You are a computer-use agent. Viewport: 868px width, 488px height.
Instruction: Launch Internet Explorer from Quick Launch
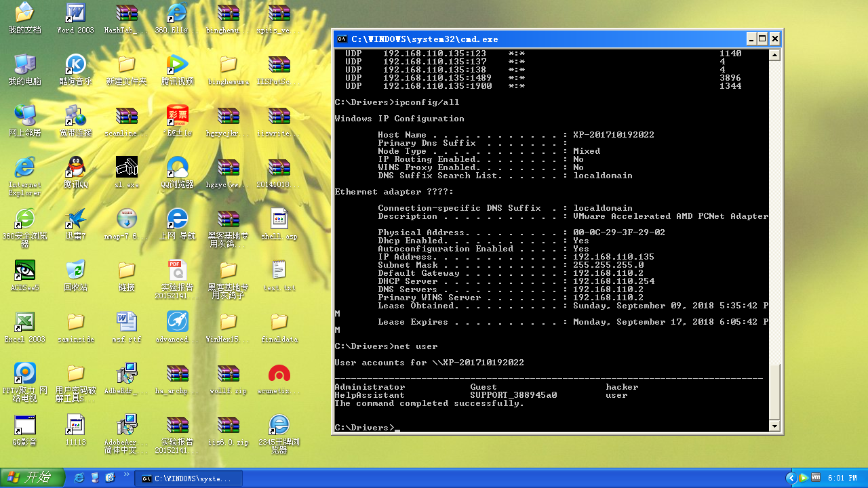[x=79, y=478]
